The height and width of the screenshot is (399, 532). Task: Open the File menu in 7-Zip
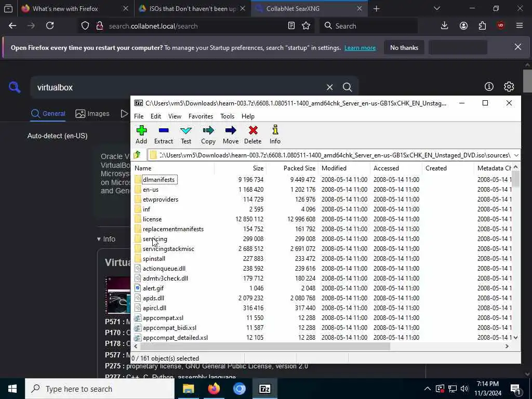[139, 116]
